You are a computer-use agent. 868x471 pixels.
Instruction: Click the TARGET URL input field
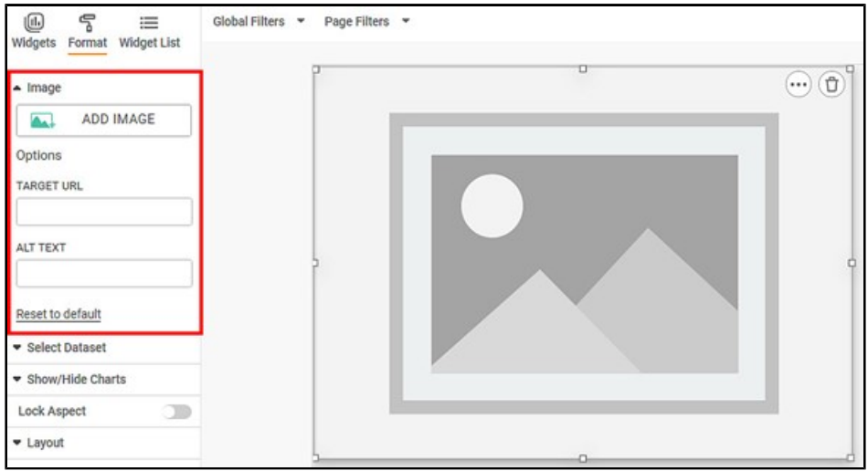104,212
